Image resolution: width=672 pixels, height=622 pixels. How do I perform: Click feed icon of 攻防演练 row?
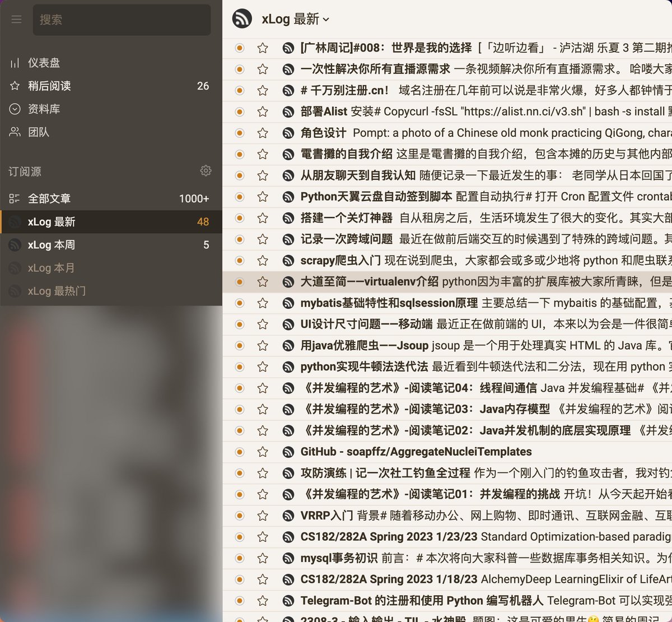click(x=288, y=474)
